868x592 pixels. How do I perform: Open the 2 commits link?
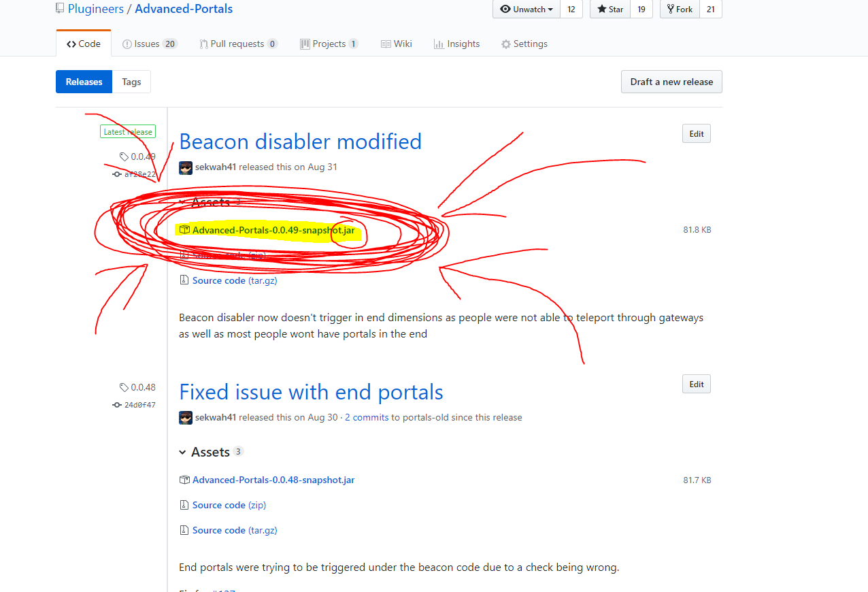click(367, 418)
